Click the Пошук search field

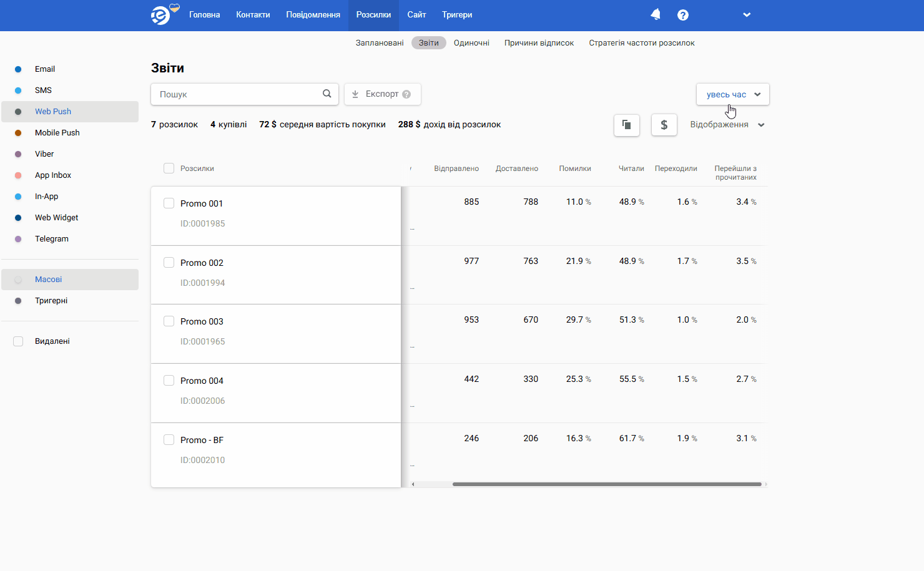coord(237,94)
